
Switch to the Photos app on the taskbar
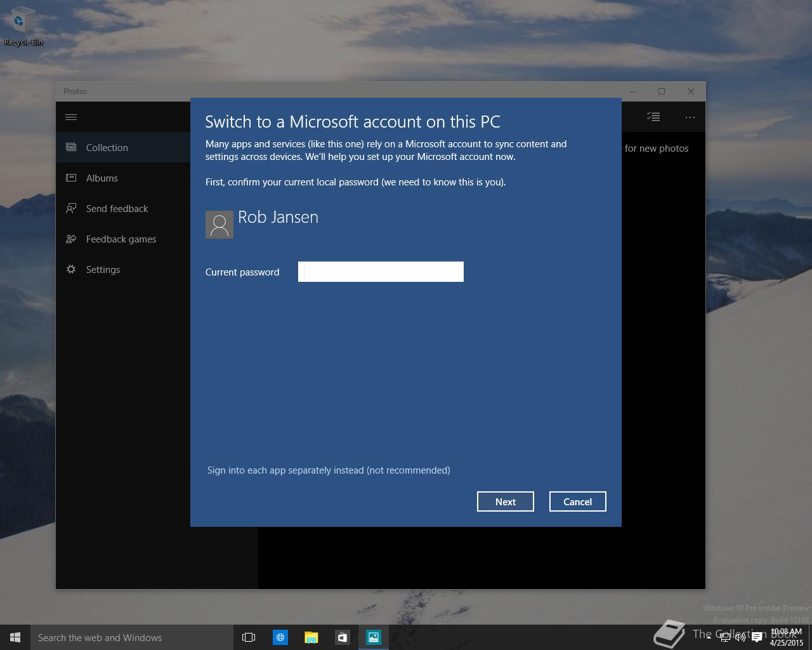pyautogui.click(x=374, y=637)
